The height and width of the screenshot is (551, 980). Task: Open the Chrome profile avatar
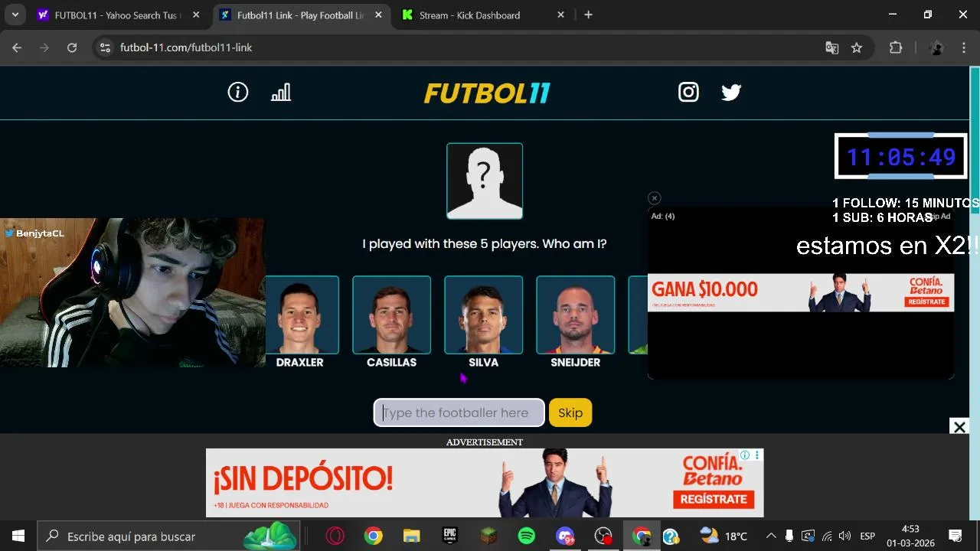936,47
